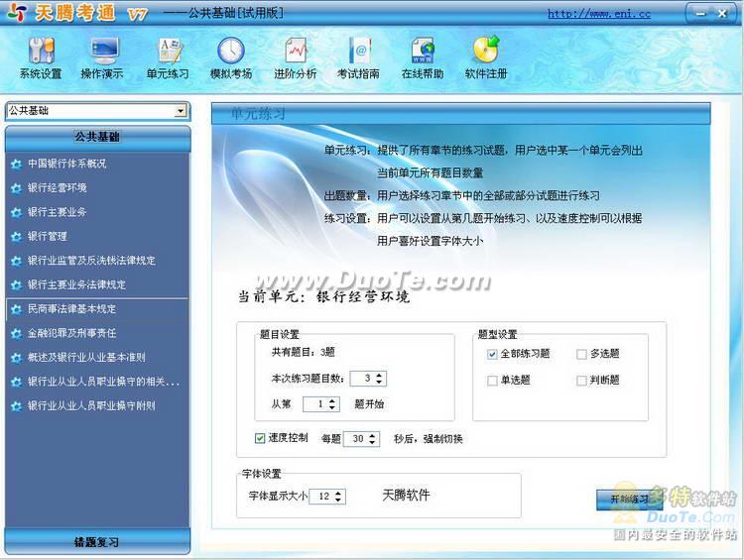Decrease 从第 start question with down arrow

click(331, 407)
